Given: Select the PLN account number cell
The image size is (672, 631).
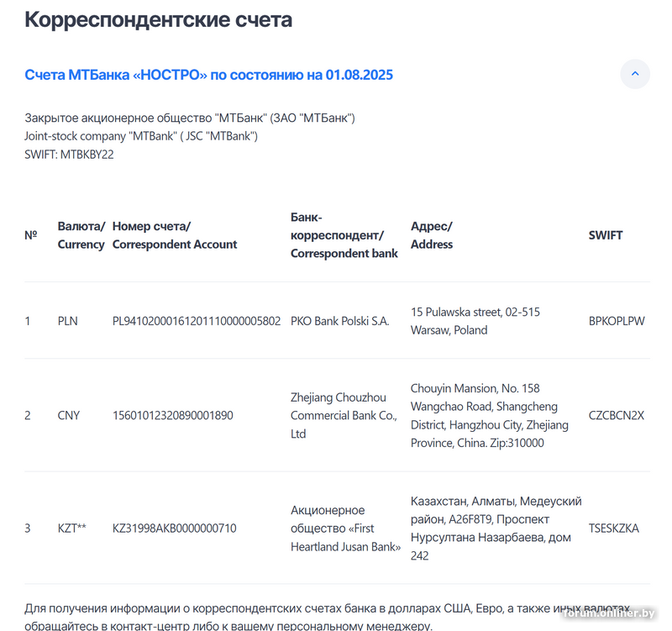Looking at the screenshot, I should 197,321.
